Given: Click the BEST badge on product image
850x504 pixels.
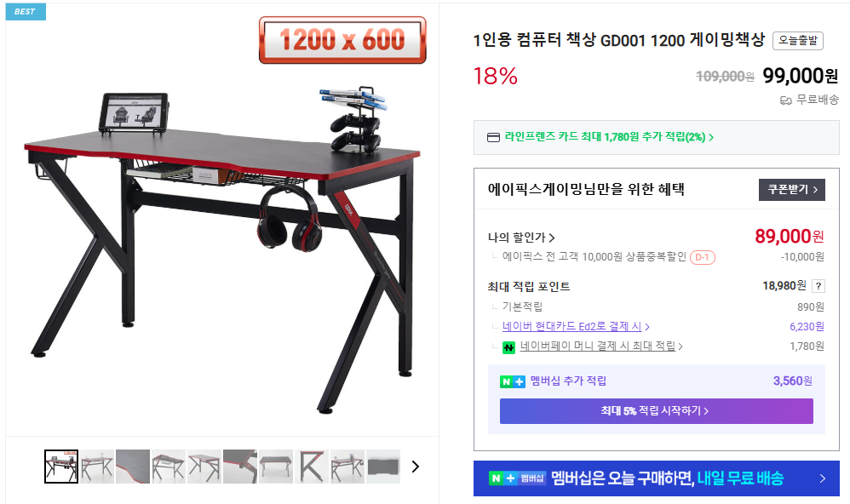Looking at the screenshot, I should click(26, 11).
